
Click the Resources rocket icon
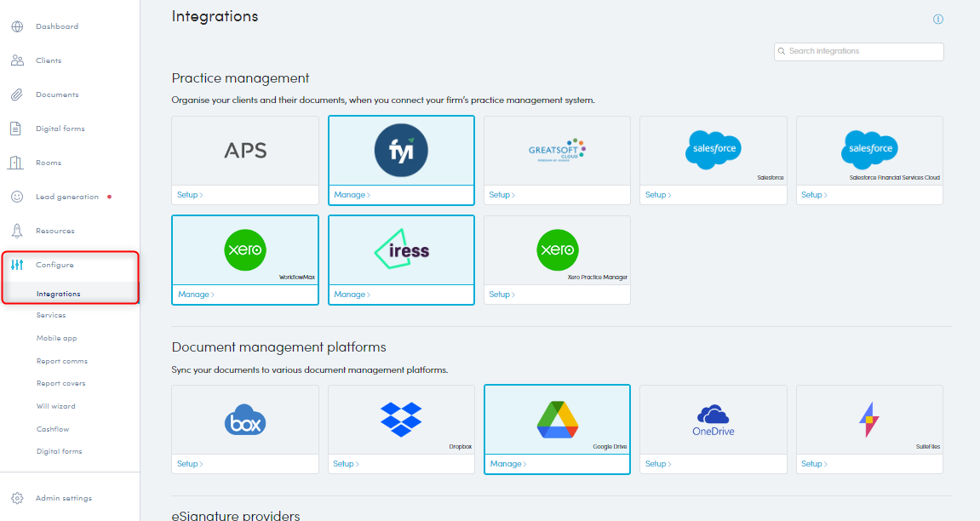(16, 231)
